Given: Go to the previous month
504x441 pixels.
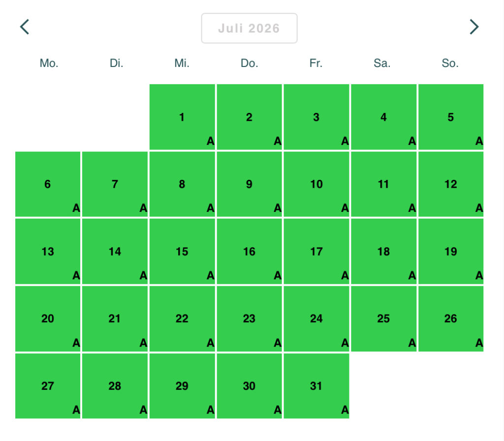Looking at the screenshot, I should coord(25,27).
